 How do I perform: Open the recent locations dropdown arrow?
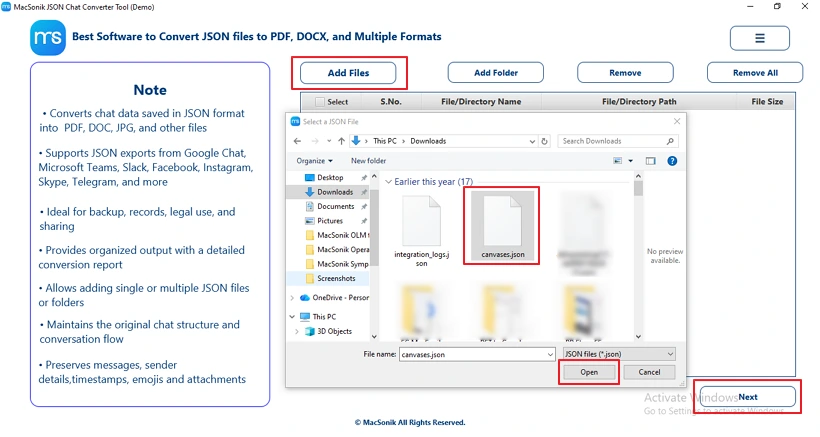tap(328, 141)
